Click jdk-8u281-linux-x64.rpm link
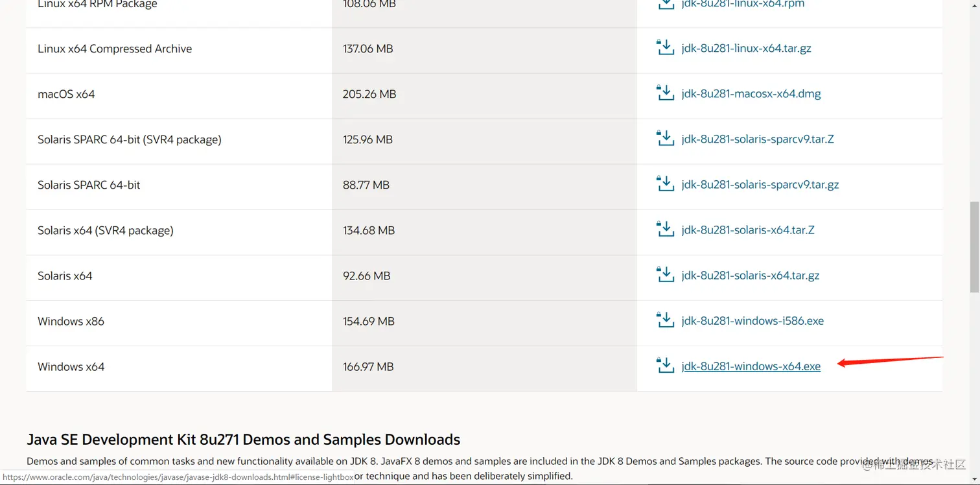This screenshot has width=980, height=485. pos(743,4)
